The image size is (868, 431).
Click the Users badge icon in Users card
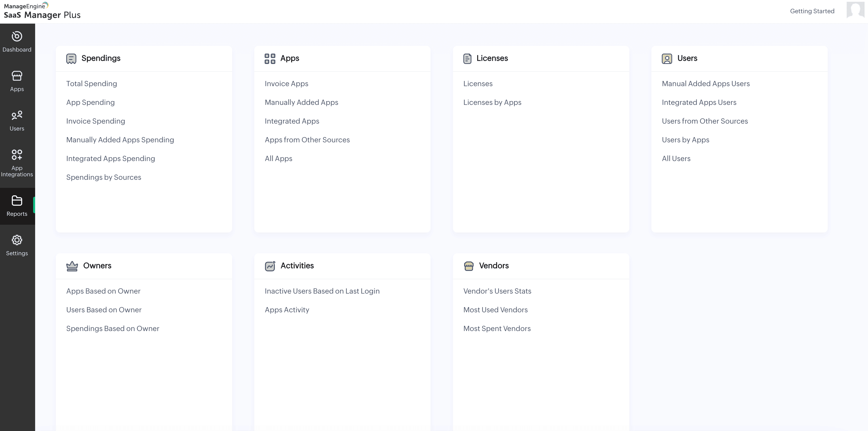point(667,58)
